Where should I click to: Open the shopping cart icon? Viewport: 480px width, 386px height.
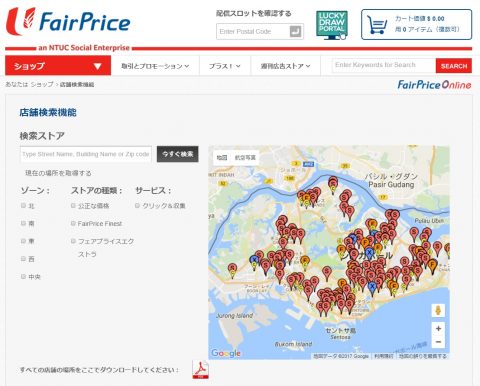[x=377, y=25]
